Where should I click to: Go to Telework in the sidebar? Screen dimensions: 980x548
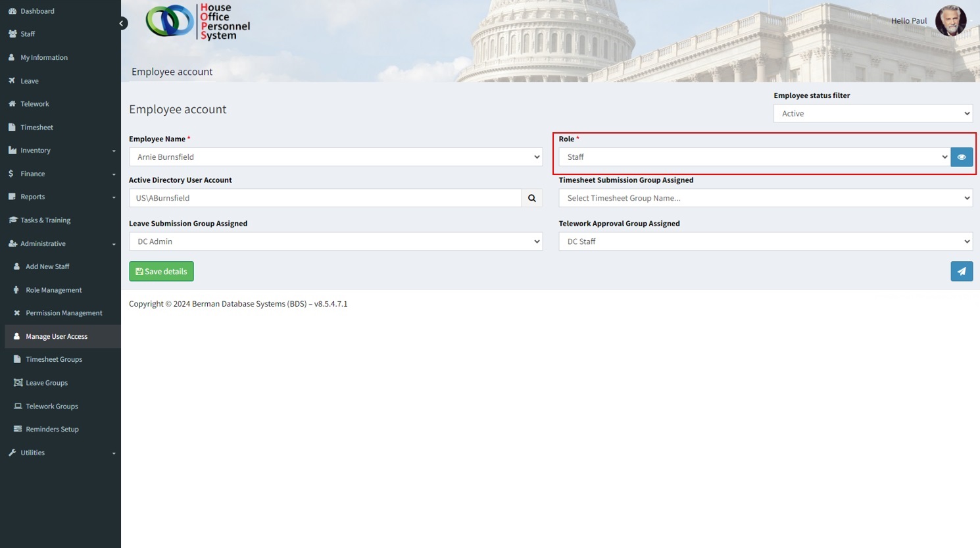[34, 104]
